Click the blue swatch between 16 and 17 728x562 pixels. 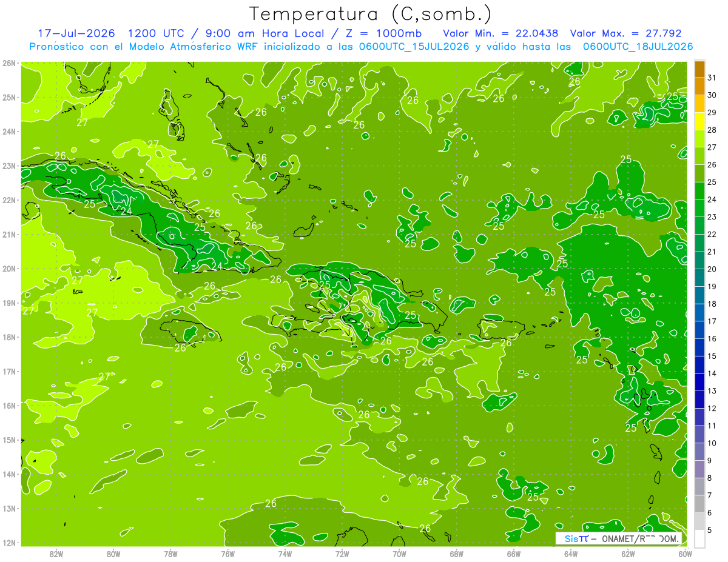pos(699,330)
